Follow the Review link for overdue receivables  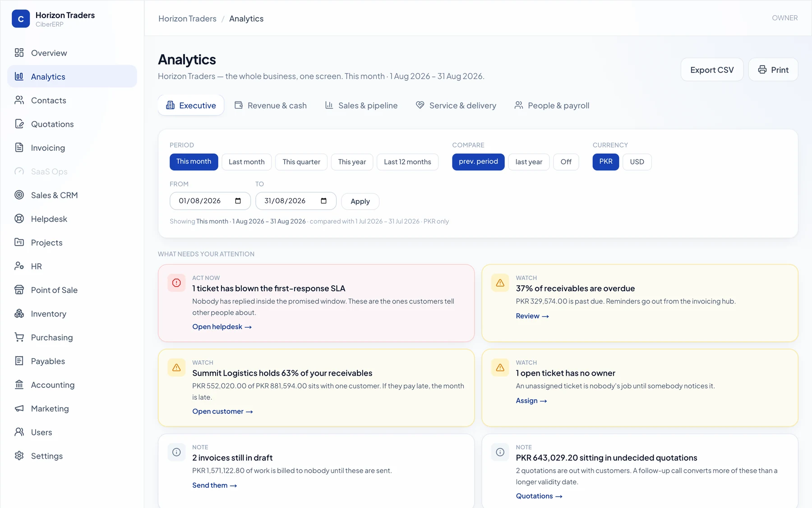click(532, 316)
